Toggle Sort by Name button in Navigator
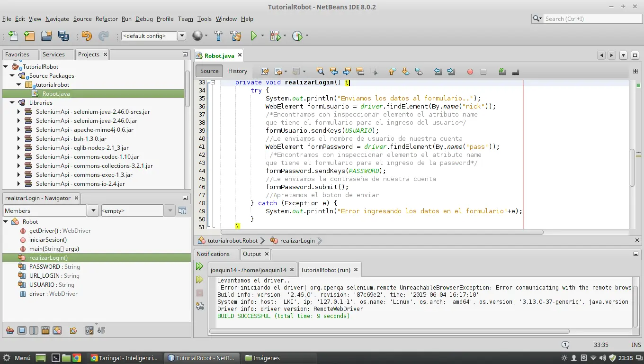The width and height of the screenshot is (644, 364). [x=89, y=330]
